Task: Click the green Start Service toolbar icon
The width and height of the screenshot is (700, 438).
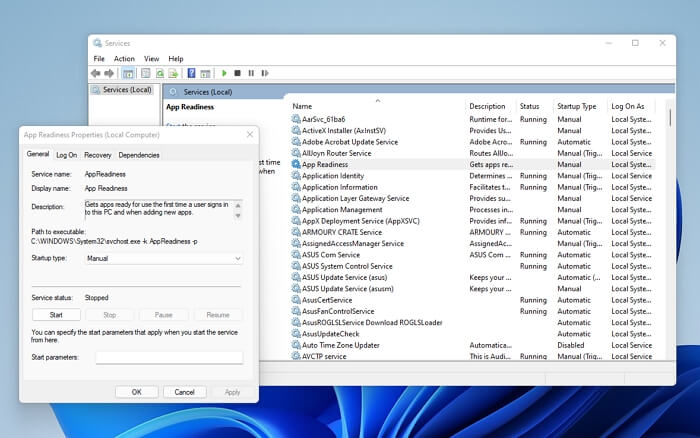Action: (225, 73)
